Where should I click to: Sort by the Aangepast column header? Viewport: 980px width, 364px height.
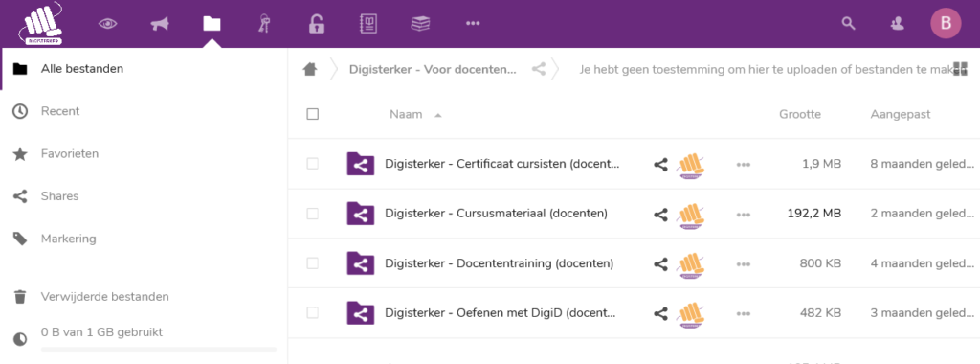tap(901, 114)
